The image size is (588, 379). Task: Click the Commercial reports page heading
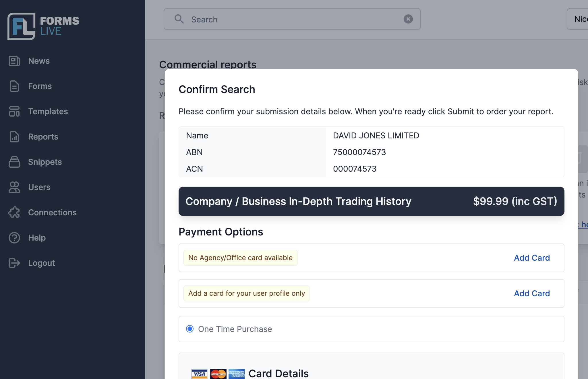click(x=208, y=64)
